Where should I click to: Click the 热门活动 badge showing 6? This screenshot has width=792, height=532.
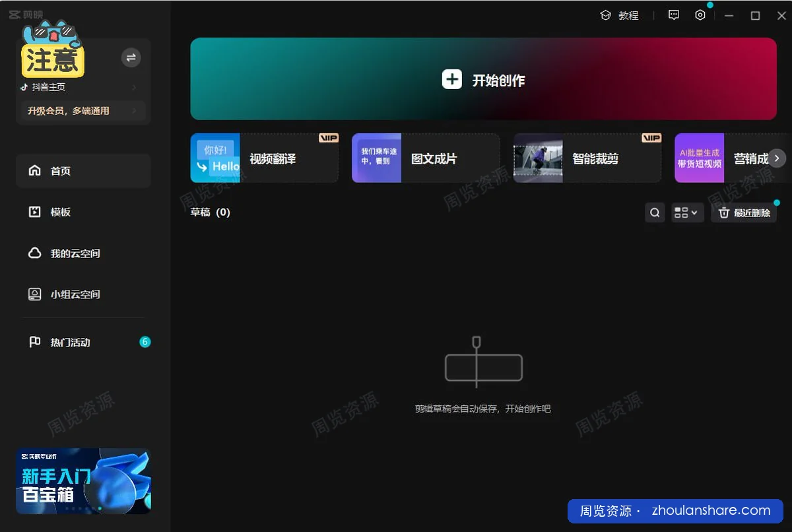click(x=145, y=342)
